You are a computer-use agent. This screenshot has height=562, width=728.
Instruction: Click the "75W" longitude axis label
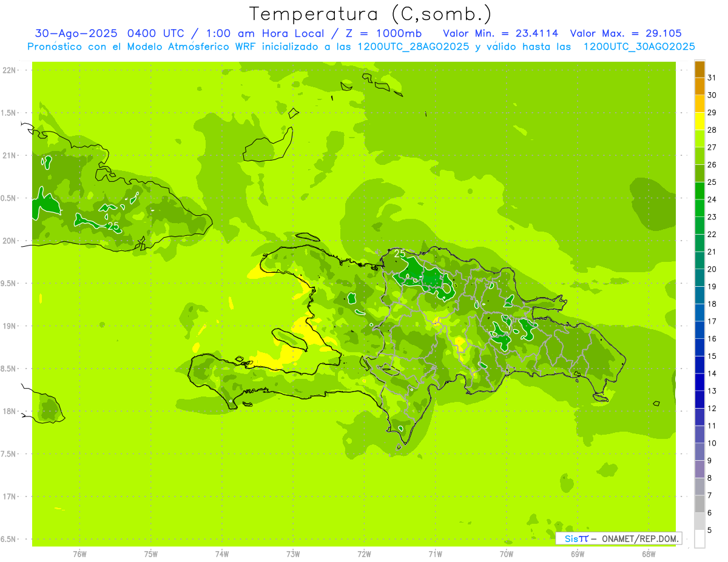click(x=151, y=555)
